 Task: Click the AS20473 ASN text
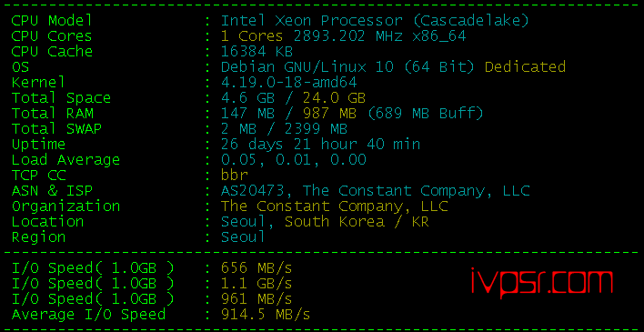coord(257,191)
